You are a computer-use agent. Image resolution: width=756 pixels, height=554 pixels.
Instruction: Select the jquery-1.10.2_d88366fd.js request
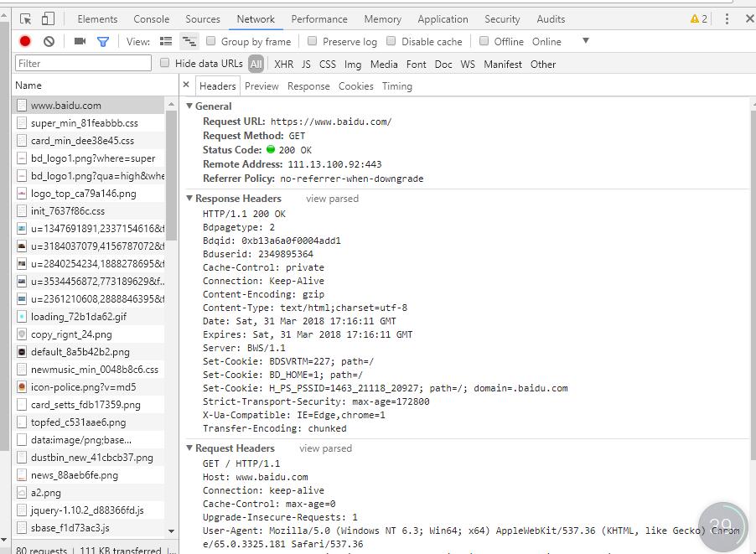pyautogui.click(x=88, y=510)
